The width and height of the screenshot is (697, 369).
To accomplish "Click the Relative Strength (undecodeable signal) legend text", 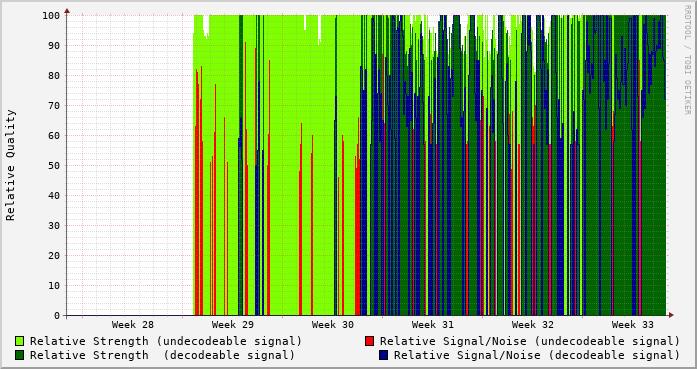I will pos(166,341).
